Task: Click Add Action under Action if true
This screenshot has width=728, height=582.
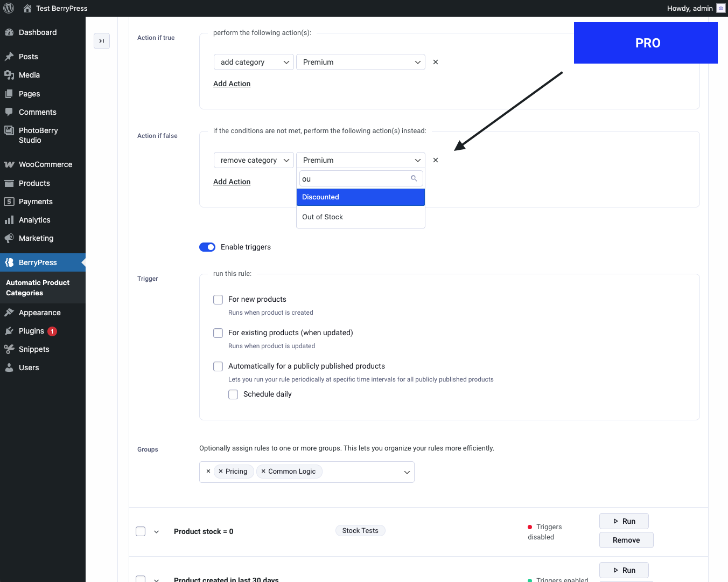Action: [x=232, y=84]
